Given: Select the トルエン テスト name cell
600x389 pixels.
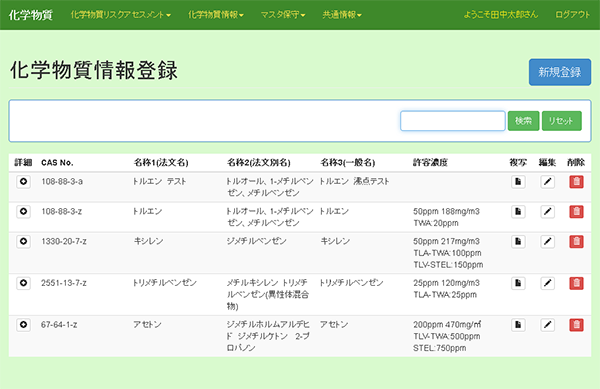Looking at the screenshot, I should coord(160,181).
